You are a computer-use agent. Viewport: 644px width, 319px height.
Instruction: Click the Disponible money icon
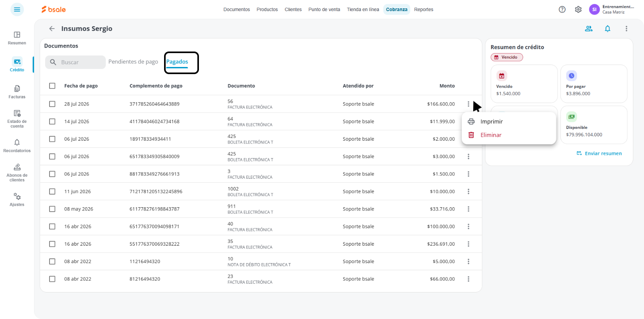tap(571, 117)
